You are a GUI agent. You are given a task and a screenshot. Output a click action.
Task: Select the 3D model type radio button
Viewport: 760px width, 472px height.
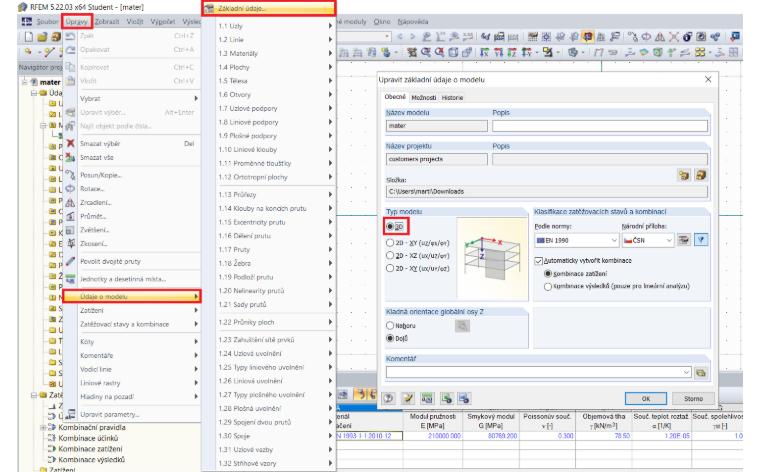(x=390, y=226)
